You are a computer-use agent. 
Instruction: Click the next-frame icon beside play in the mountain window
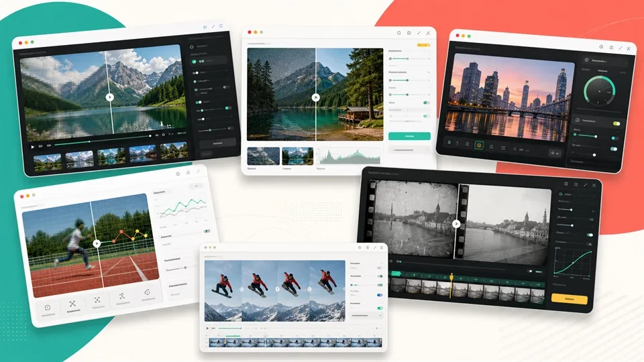tap(41, 146)
